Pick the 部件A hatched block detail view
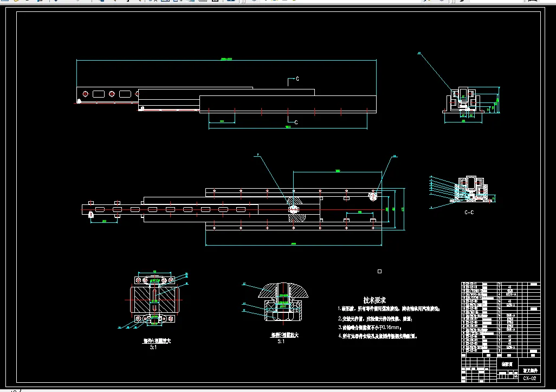Image resolution: width=556 pixels, height=392 pixels. pyautogui.click(x=154, y=300)
